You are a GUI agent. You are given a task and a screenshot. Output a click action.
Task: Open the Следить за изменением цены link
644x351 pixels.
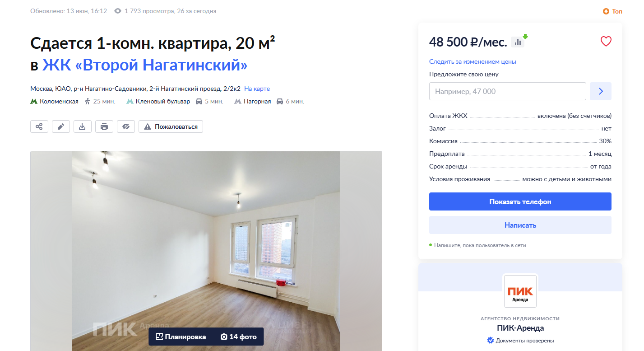pyautogui.click(x=473, y=61)
